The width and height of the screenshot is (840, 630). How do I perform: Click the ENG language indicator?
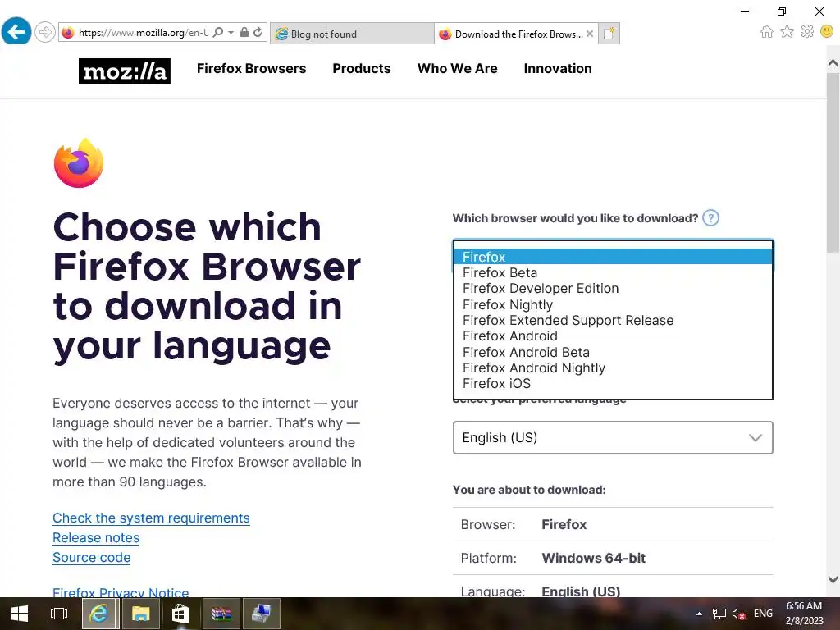coord(763,614)
